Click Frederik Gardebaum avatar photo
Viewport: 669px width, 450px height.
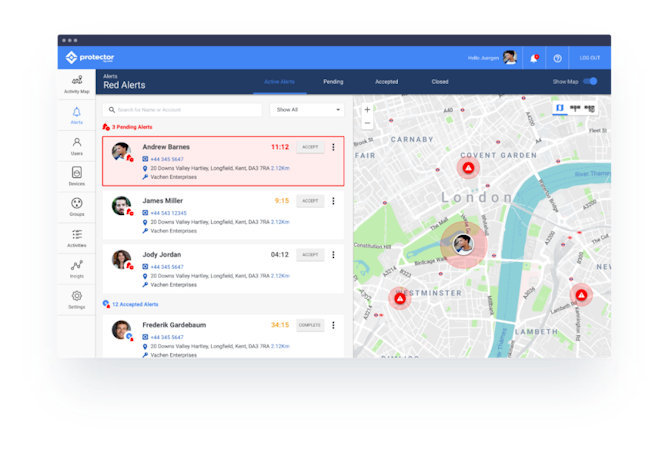tap(121, 330)
